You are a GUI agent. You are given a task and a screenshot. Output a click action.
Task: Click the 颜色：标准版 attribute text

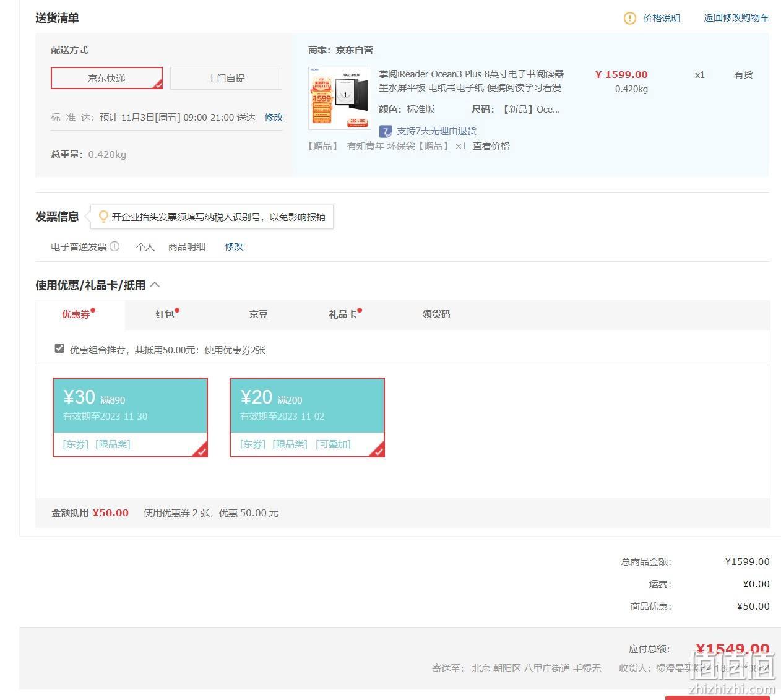[407, 110]
